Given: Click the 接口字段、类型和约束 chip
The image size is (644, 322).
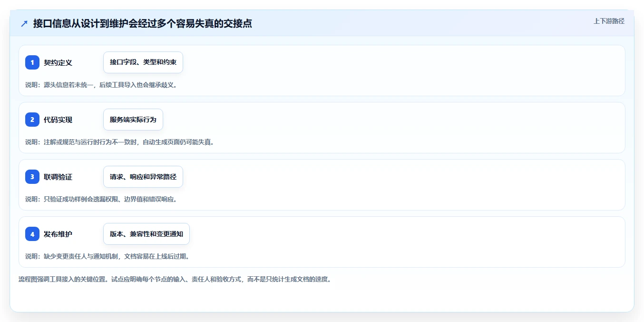Looking at the screenshot, I should click(x=143, y=62).
